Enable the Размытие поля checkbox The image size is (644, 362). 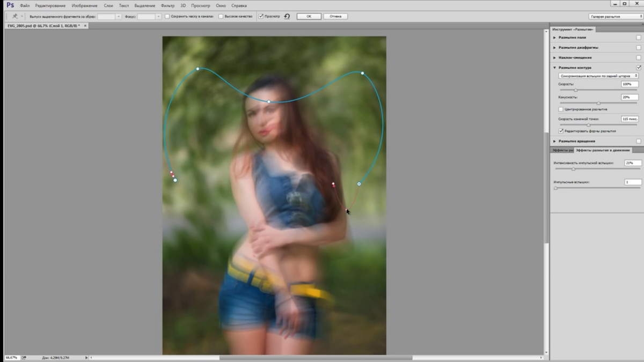point(638,38)
